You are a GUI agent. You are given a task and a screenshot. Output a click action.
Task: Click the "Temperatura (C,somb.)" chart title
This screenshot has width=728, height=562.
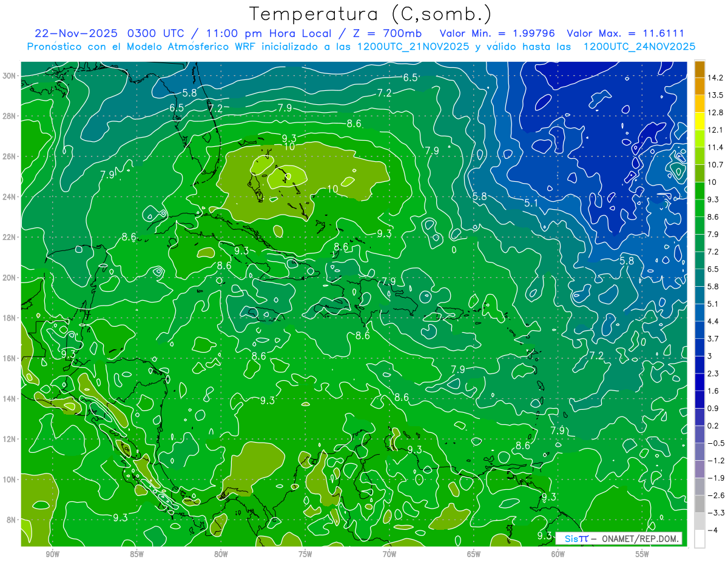(370, 14)
